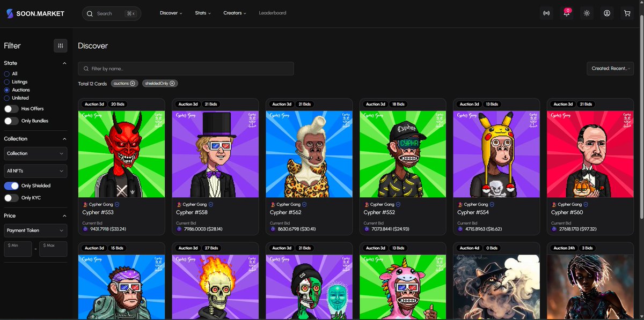Screen dimensions: 644x320
Task: Open the Created: Recent sort dropdown
Action: 611,69
